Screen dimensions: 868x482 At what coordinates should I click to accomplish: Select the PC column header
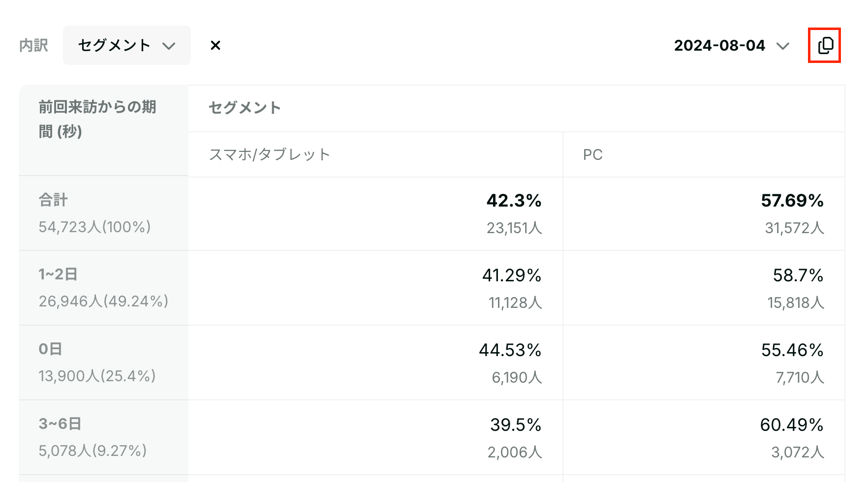click(592, 155)
